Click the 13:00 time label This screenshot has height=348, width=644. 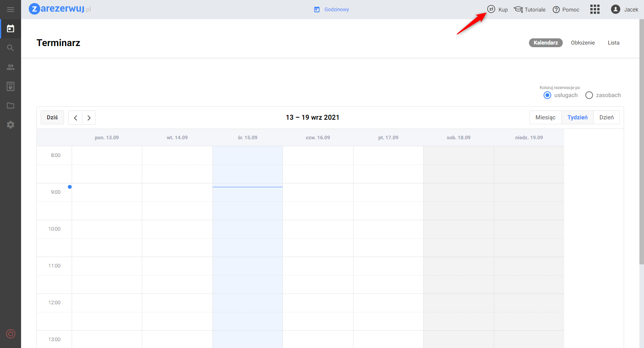(x=54, y=340)
